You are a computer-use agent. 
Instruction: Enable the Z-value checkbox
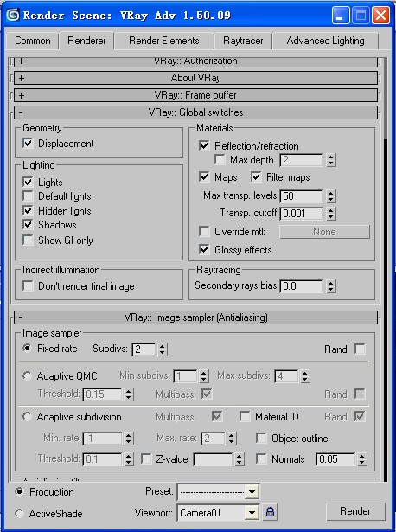click(146, 458)
